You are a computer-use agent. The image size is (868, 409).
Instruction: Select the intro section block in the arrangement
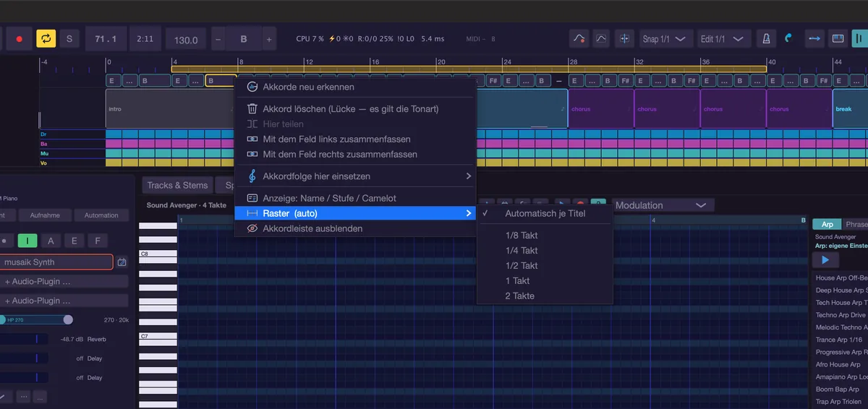[170, 109]
